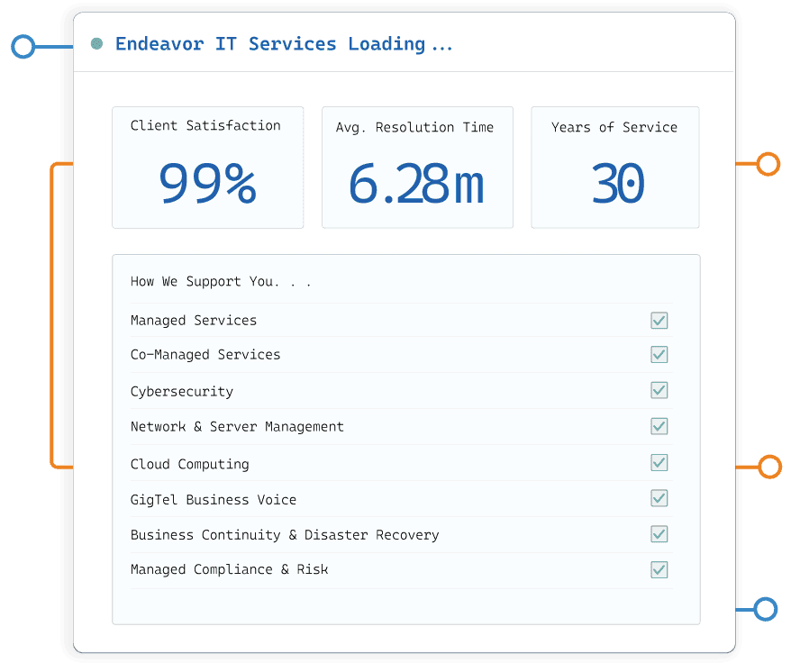The width and height of the screenshot is (791, 672).
Task: Select Network & Server Management text
Action: pos(237,427)
